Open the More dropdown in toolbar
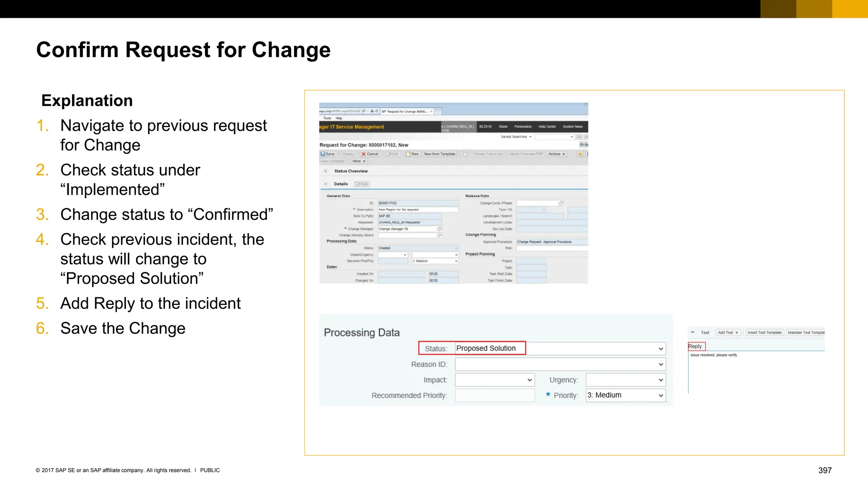Screen dimensions: 868x488 coord(359,161)
